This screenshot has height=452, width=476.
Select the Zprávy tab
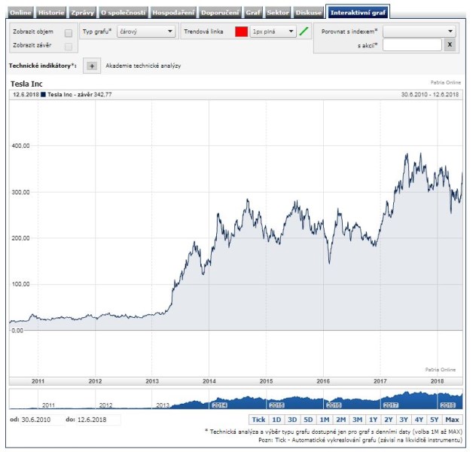point(82,13)
